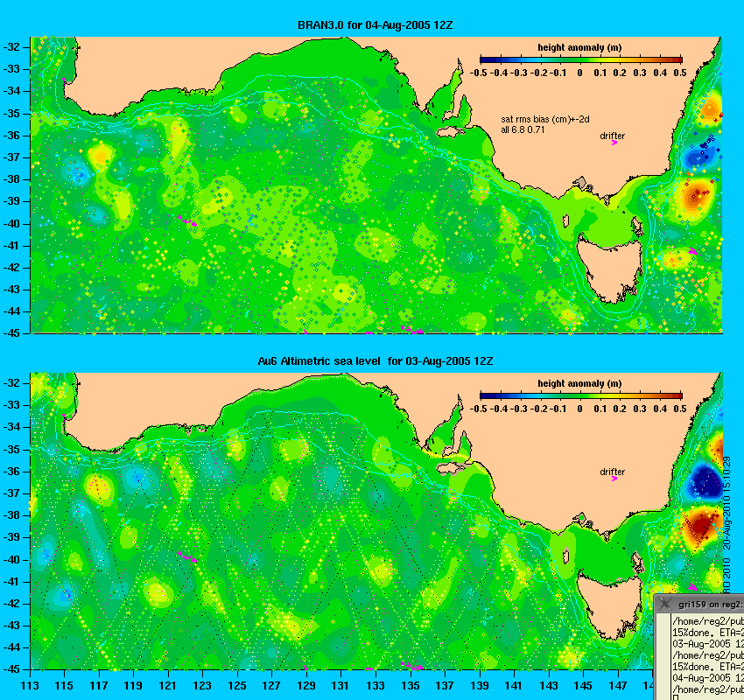Click the '03-Aug-2005' line in the terminal

click(708, 644)
